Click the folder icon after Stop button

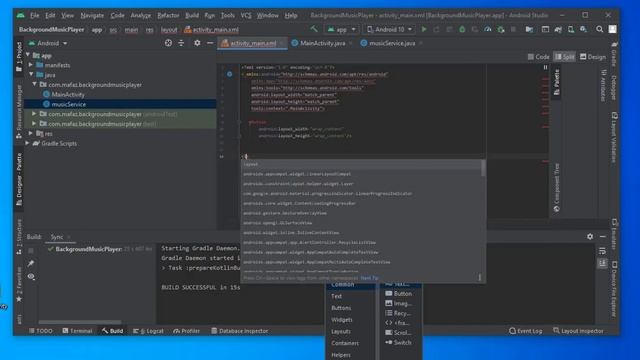[529, 29]
